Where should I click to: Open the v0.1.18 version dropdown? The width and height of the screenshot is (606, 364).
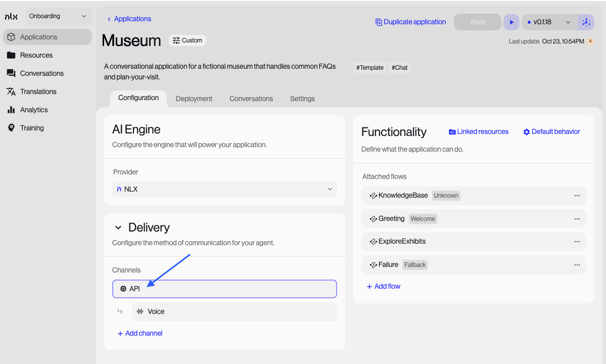pyautogui.click(x=548, y=22)
